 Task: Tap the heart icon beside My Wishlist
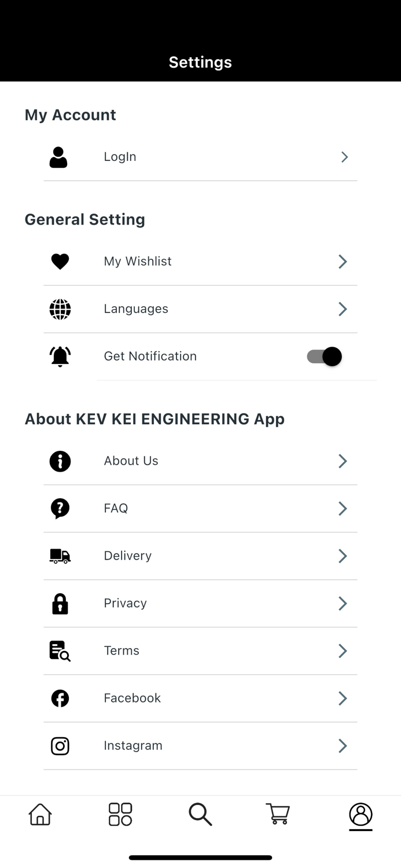coord(60,262)
